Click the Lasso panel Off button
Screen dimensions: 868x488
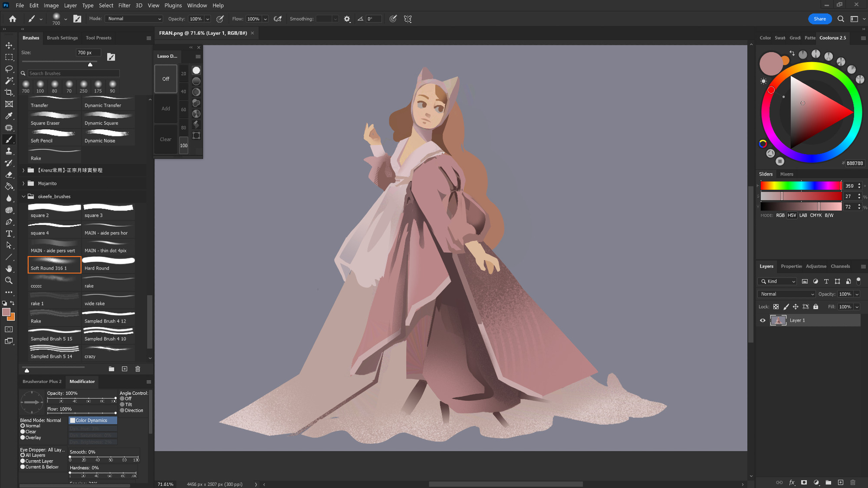(166, 79)
